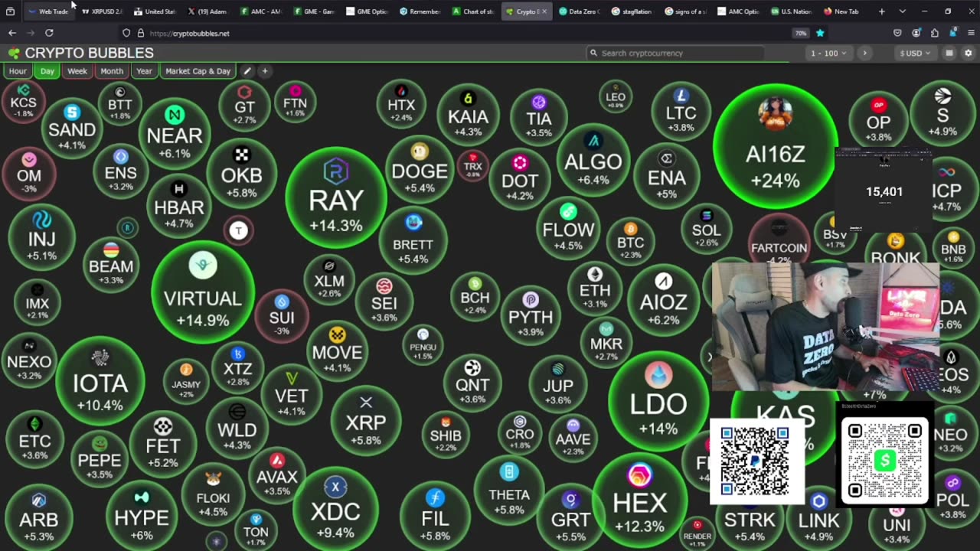This screenshot has width=980, height=551.
Task: Switch to the GME Option tab
Action: tap(367, 11)
